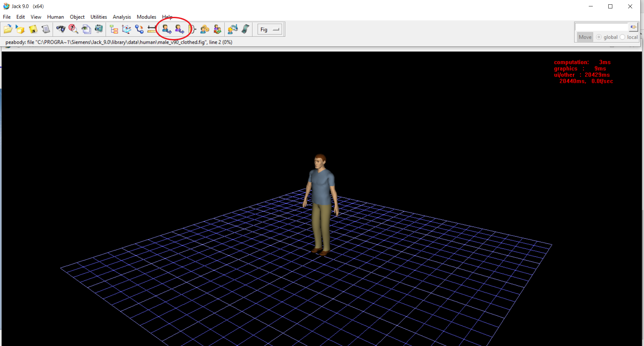Open the Object menu
Image resolution: width=644 pixels, height=346 pixels.
pyautogui.click(x=77, y=17)
